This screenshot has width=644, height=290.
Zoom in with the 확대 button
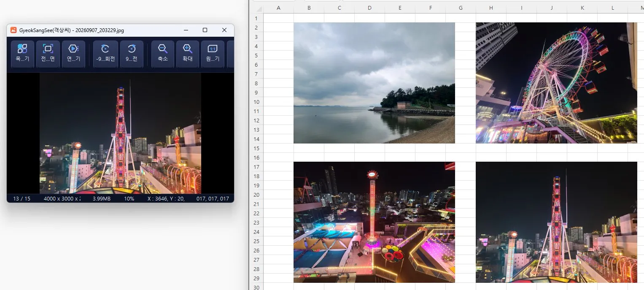pyautogui.click(x=188, y=54)
